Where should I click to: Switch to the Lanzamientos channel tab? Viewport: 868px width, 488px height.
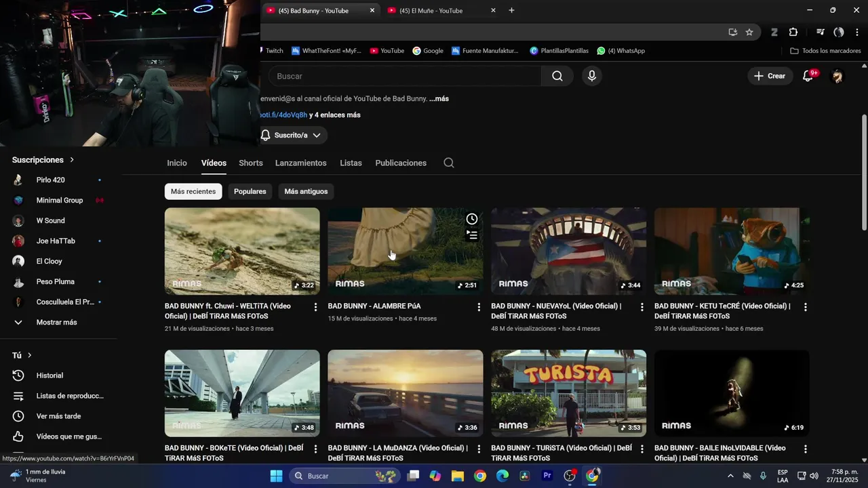click(301, 163)
